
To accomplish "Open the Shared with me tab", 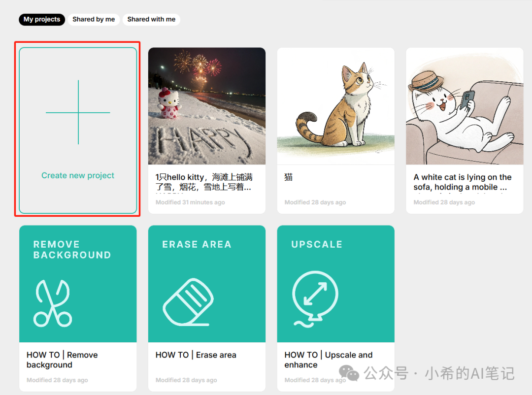I will point(151,19).
